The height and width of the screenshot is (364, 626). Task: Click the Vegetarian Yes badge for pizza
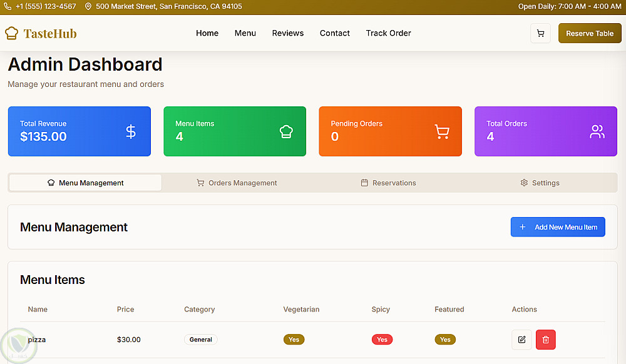[294, 340]
